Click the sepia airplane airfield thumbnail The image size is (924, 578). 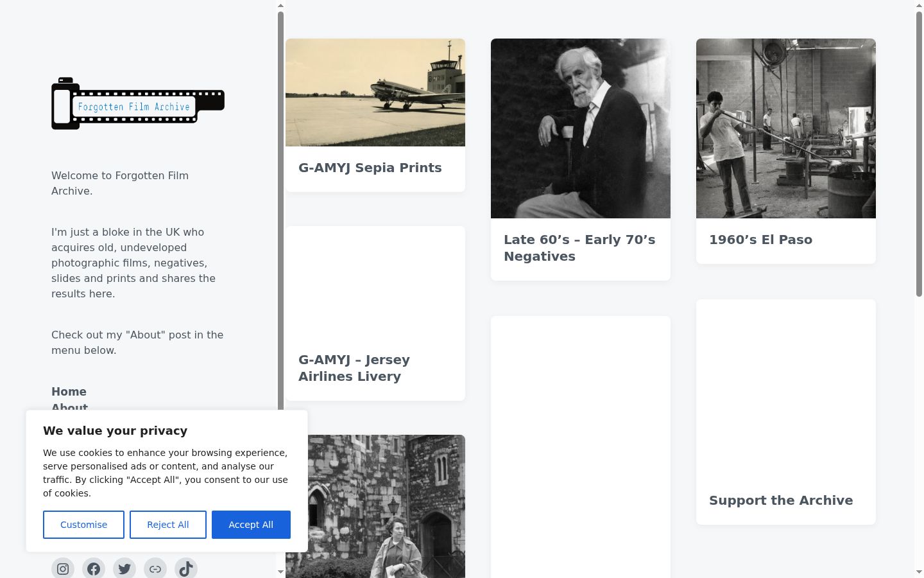[x=375, y=92]
